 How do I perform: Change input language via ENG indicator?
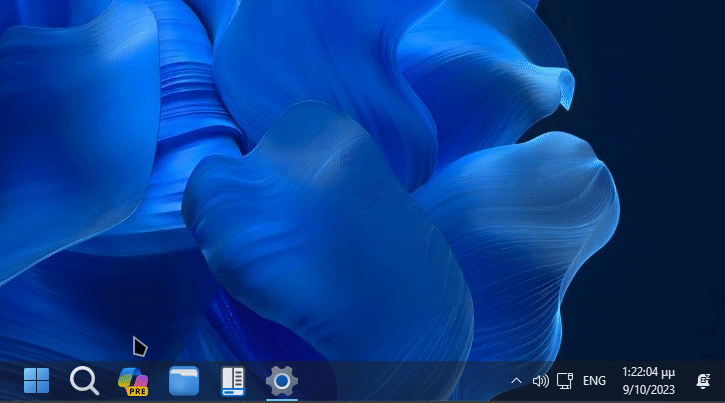click(594, 381)
